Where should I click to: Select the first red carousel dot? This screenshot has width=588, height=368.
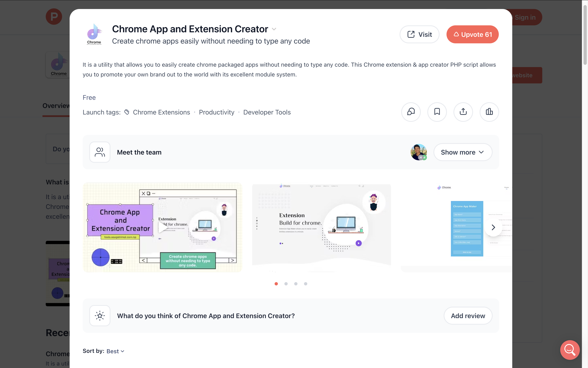[276, 284]
